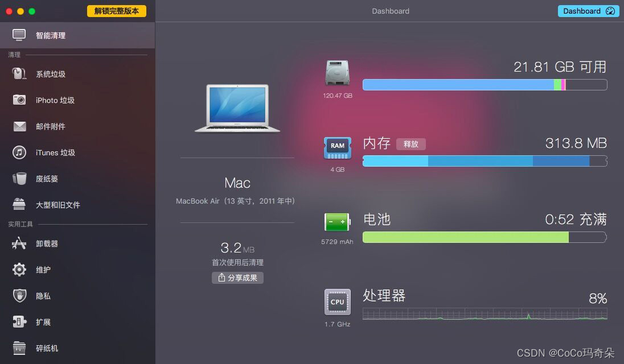
Task: Open the 维护 maintenance gear icon
Action: pos(19,270)
